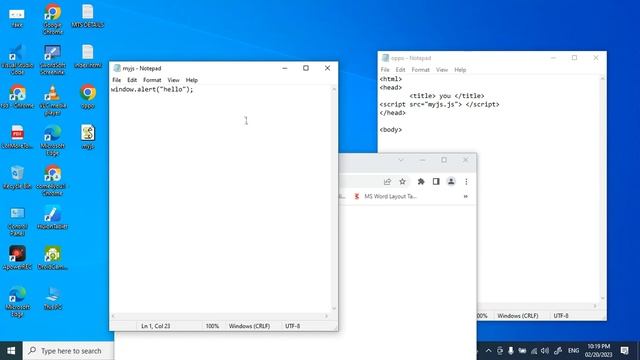The image size is (640, 360).
Task: Select the PDF file icon on desktop
Action: click(x=17, y=137)
